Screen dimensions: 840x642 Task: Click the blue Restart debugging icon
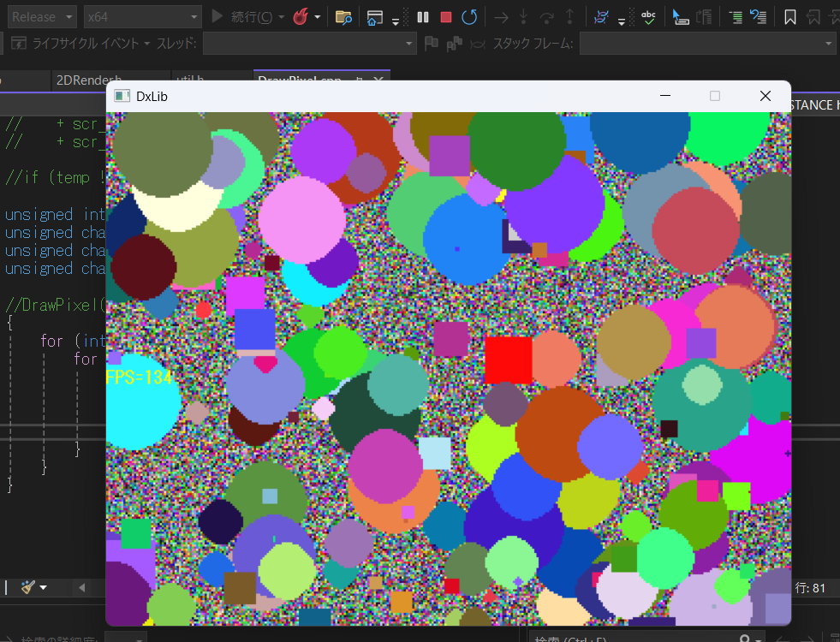[x=469, y=16]
